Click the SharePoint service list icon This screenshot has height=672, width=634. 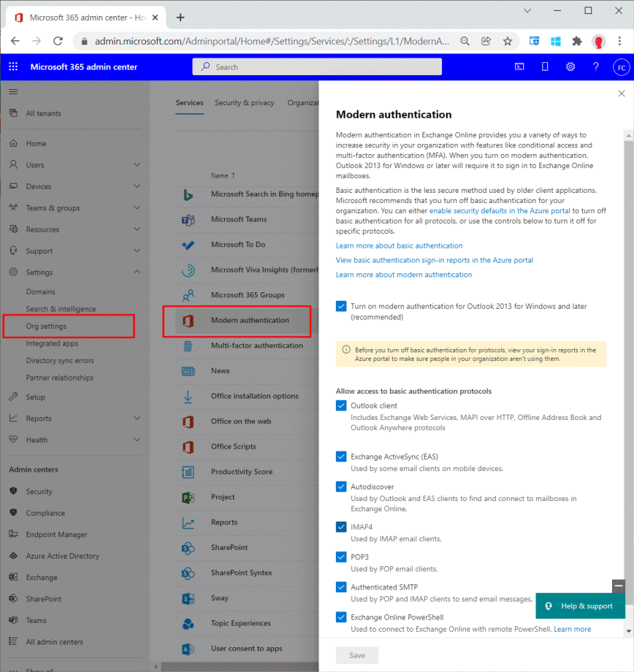click(x=188, y=548)
